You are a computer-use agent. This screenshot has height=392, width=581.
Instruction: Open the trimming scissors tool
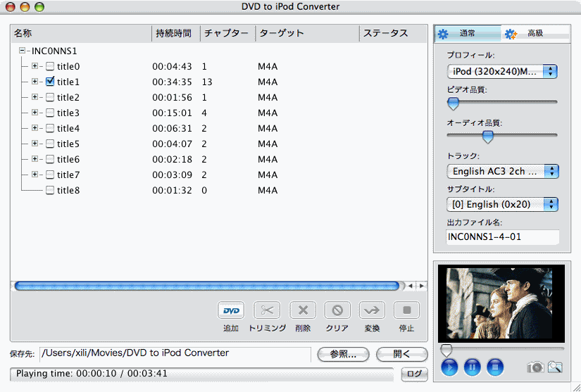[x=267, y=310]
